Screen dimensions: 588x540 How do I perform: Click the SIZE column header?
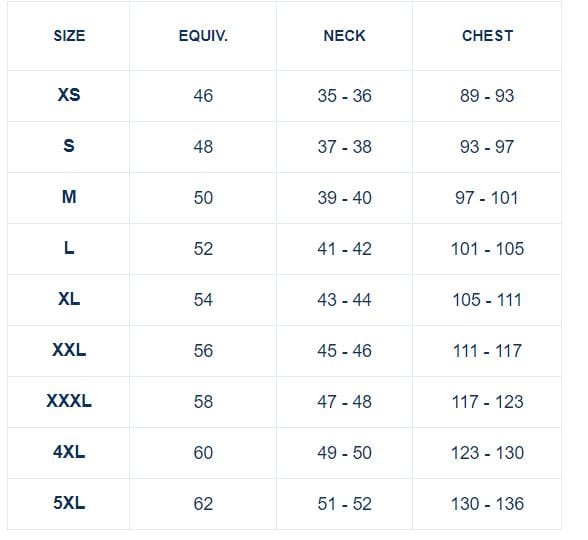click(x=69, y=36)
